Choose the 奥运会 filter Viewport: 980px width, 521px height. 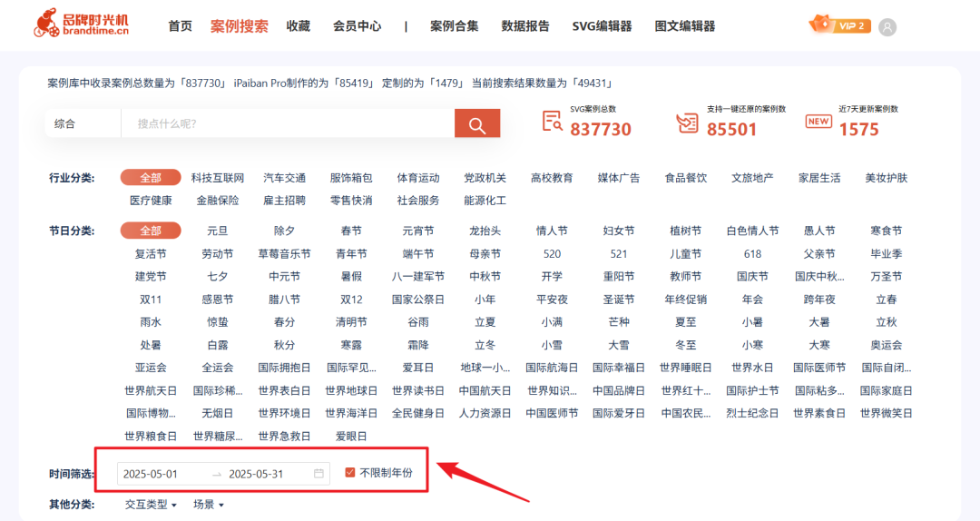tap(887, 345)
